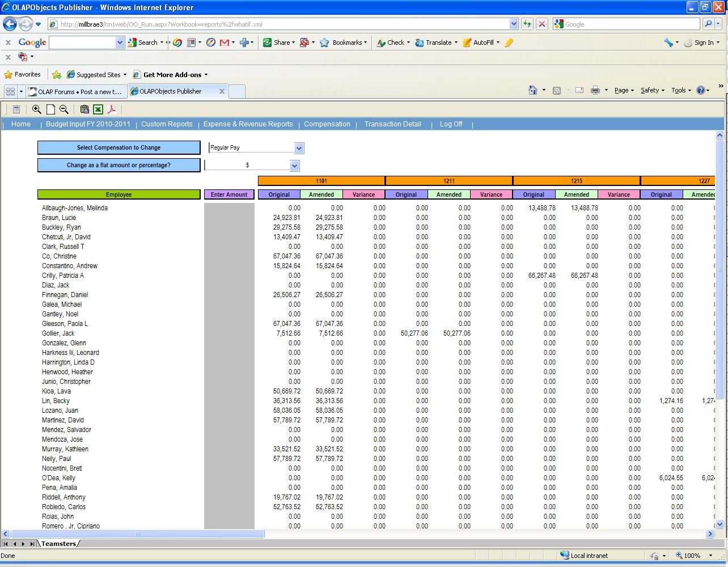728x567 pixels.
Task: Click the Google toolbar wrench settings icon
Action: pos(669,43)
